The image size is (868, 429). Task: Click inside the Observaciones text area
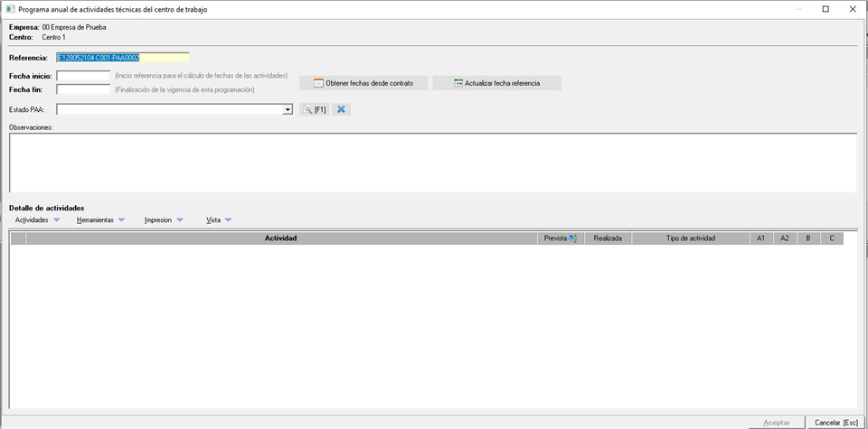click(432, 162)
